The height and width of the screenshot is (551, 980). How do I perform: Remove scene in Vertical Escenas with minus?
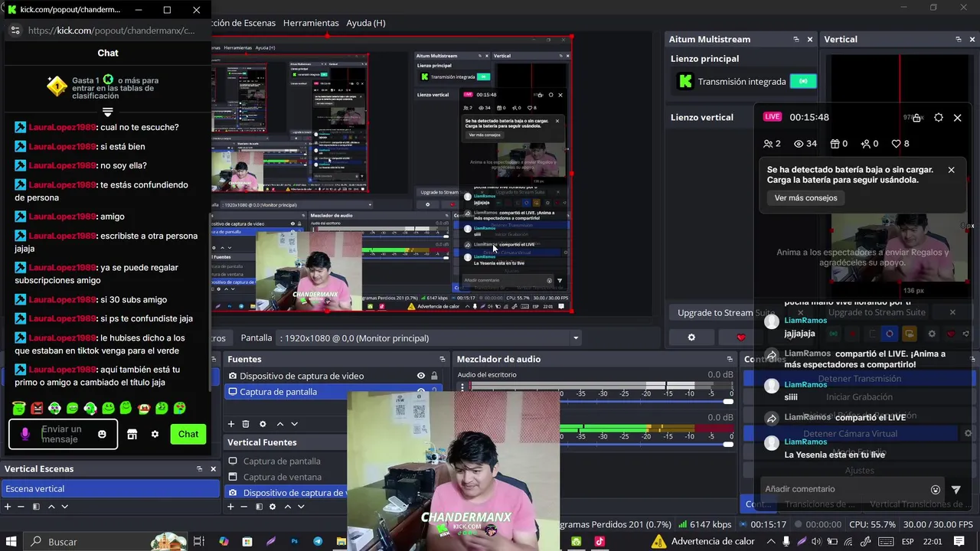(21, 507)
